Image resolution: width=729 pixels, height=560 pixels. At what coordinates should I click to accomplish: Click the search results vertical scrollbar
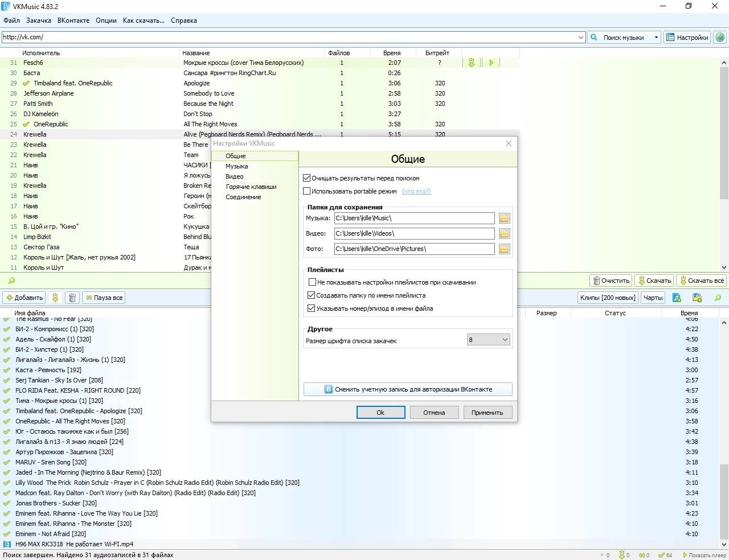point(724,165)
